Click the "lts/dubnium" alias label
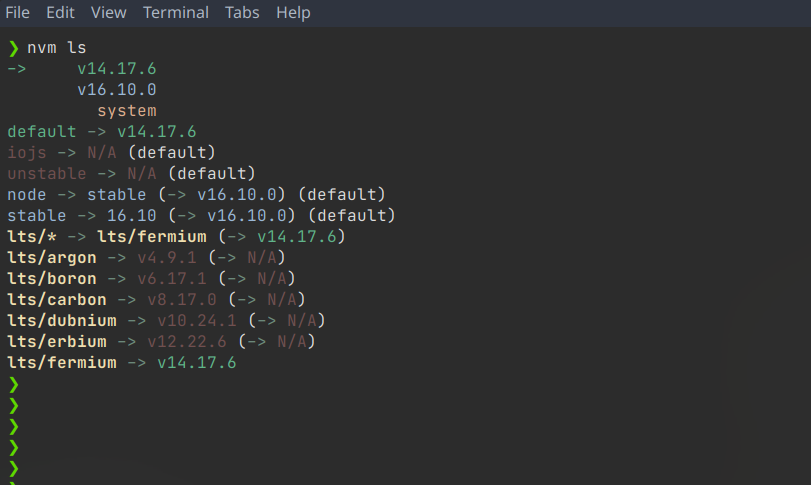The height and width of the screenshot is (485, 811). tap(61, 321)
